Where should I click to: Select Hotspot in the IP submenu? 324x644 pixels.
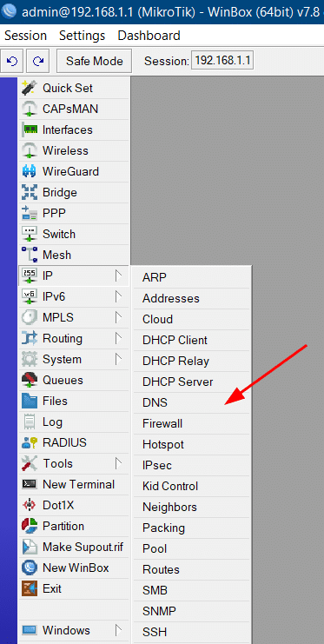pos(192,444)
